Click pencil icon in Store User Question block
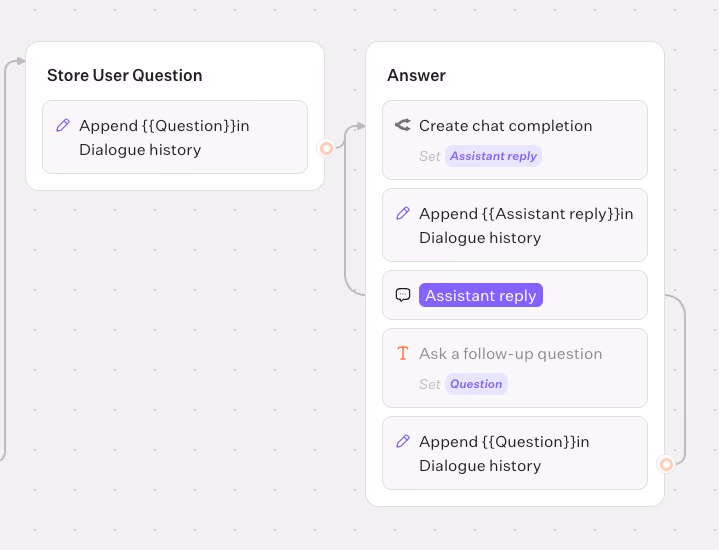The image size is (719, 550). point(63,125)
